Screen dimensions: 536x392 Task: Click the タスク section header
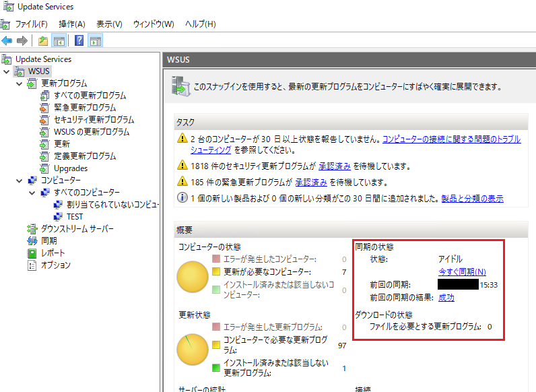[351, 122]
